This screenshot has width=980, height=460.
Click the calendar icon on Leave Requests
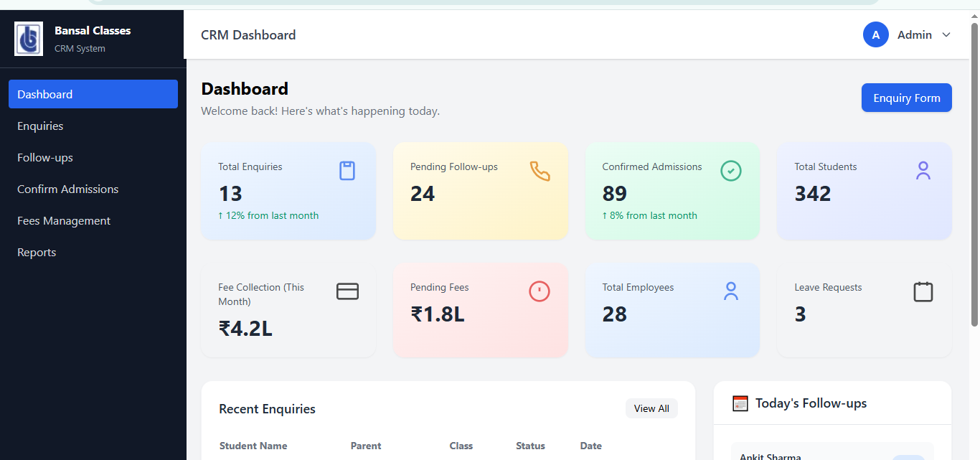(x=923, y=291)
